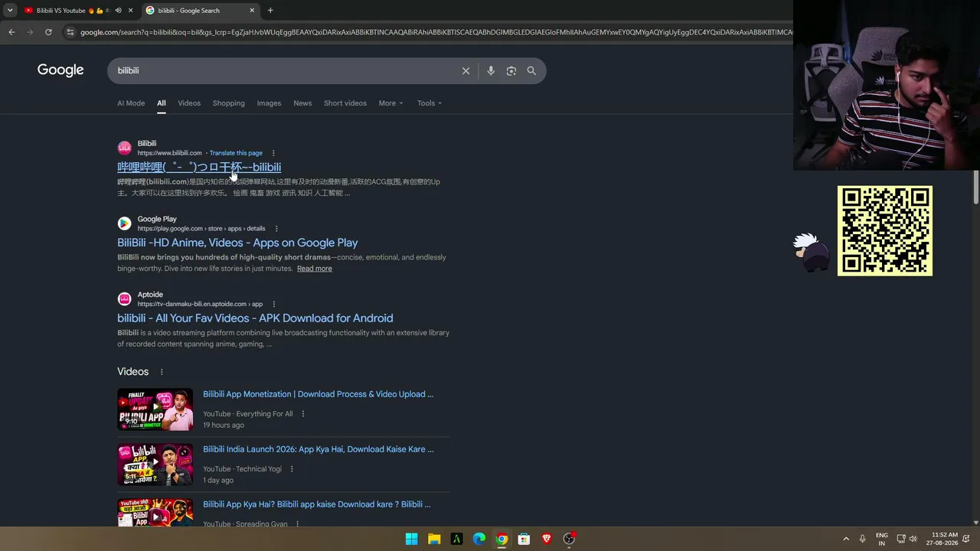Open Bilibili India Launch 2026 video title

coord(318,449)
